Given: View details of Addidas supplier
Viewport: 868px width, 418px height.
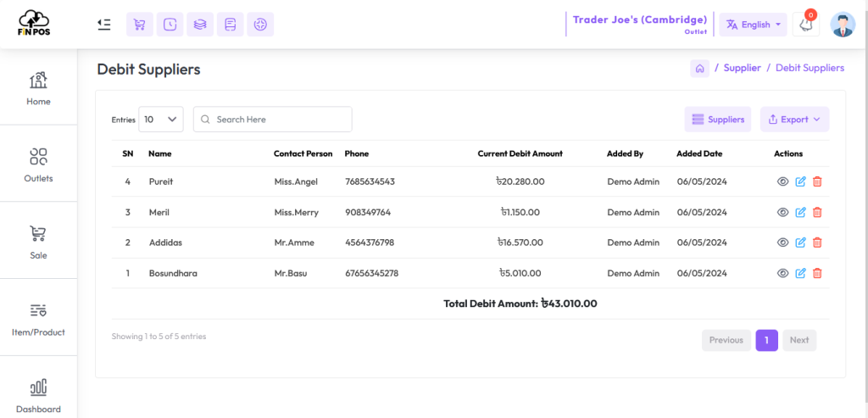Looking at the screenshot, I should tap(782, 242).
